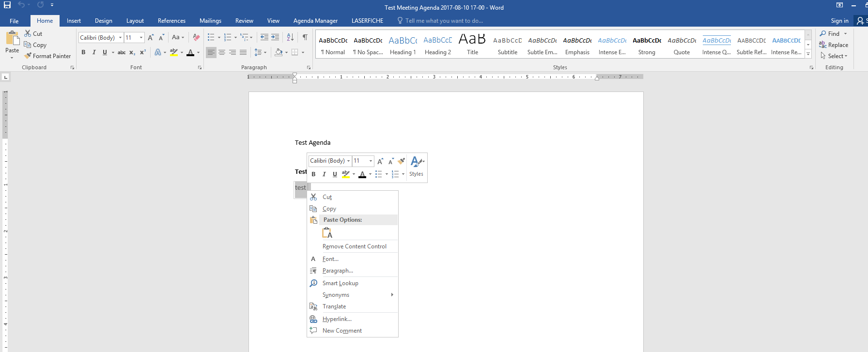Image resolution: width=868 pixels, height=352 pixels.
Task: Toggle Strikethrough in the ribbon Font group
Action: [121, 52]
